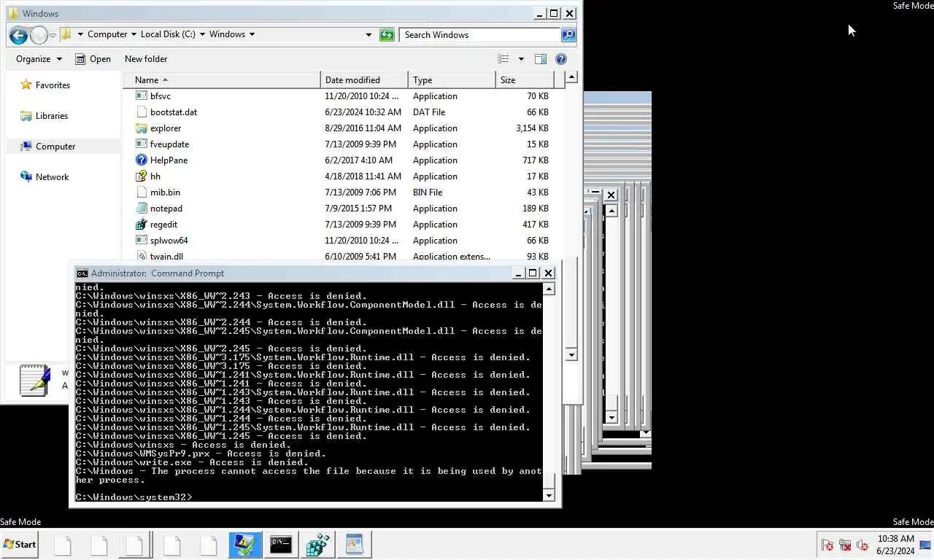Select the fveupdate application icon
Image resolution: width=934 pixels, height=560 pixels.
click(x=142, y=144)
